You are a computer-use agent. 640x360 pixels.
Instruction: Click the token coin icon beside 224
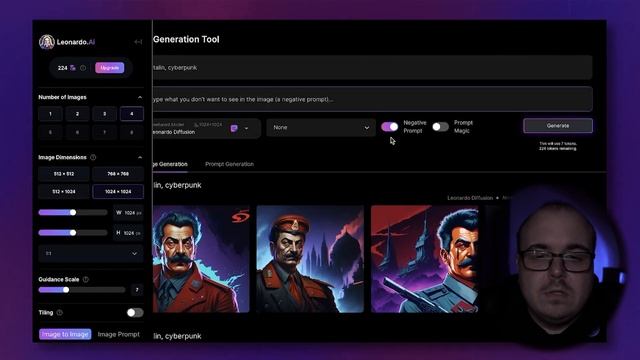(73, 68)
